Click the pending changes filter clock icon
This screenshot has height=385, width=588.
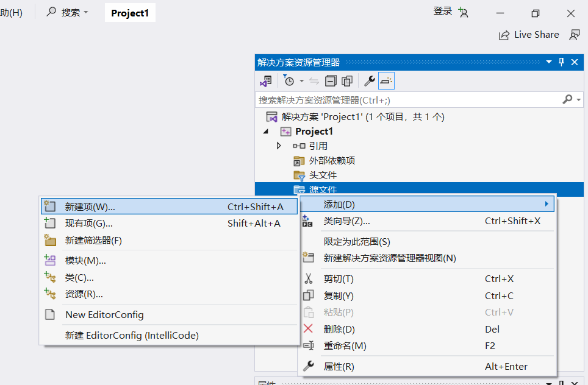pos(289,80)
